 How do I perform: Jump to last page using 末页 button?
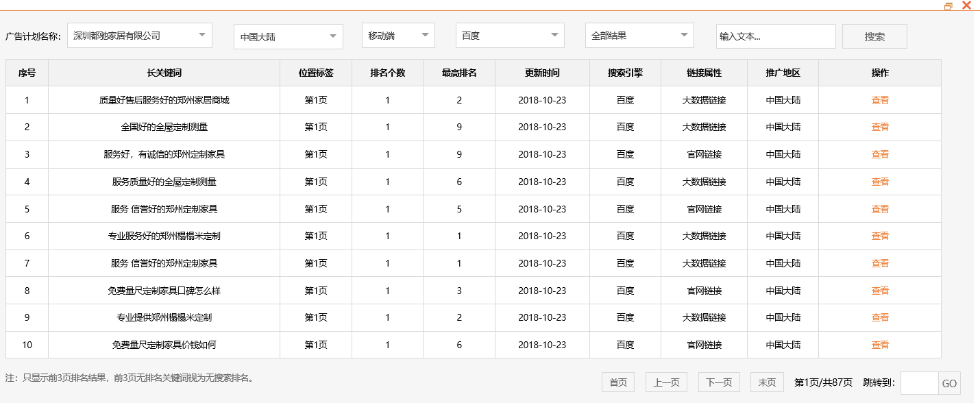click(x=766, y=382)
